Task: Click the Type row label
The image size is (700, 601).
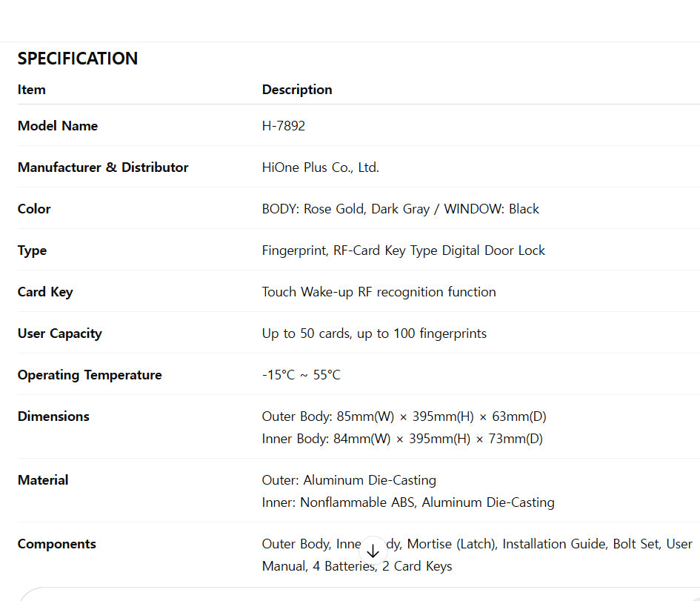Action: coord(32,250)
